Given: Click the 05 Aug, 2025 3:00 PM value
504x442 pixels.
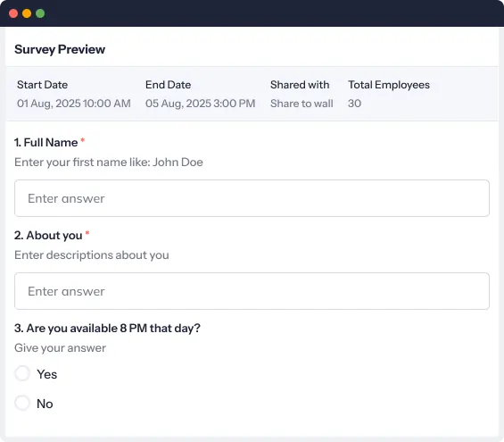Looking at the screenshot, I should click(x=200, y=104).
